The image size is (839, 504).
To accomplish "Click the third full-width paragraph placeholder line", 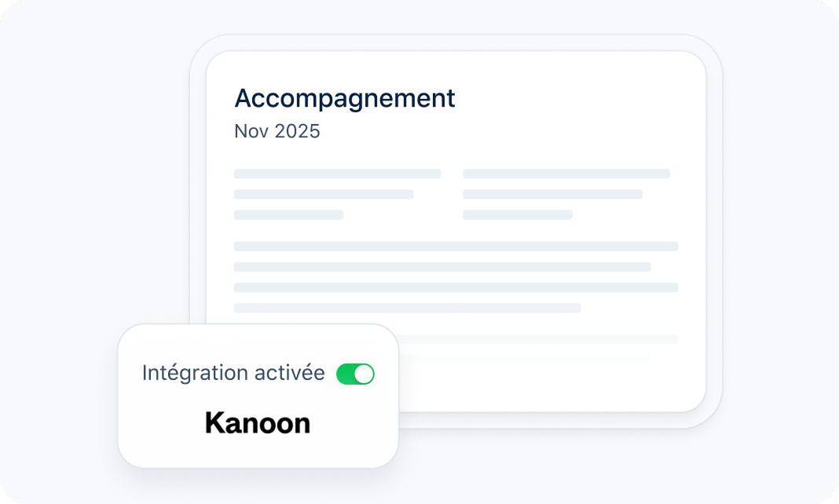I will 456,287.
